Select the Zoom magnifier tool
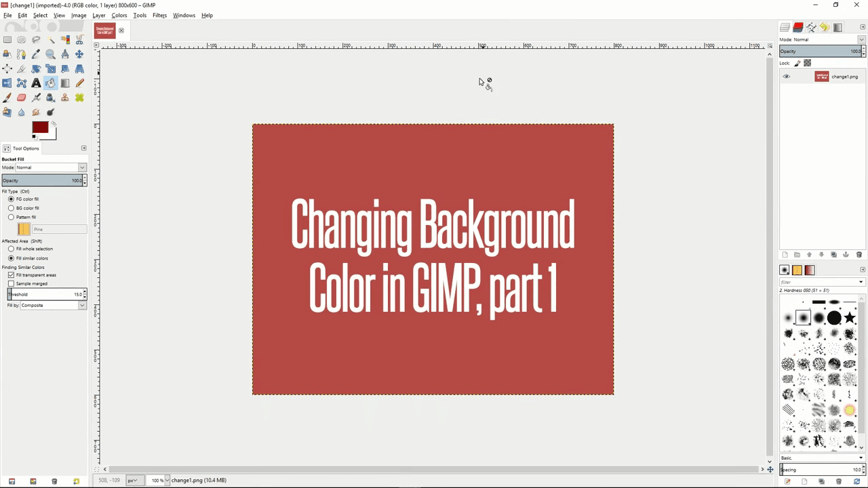Viewport: 868px width, 488px height. point(51,54)
